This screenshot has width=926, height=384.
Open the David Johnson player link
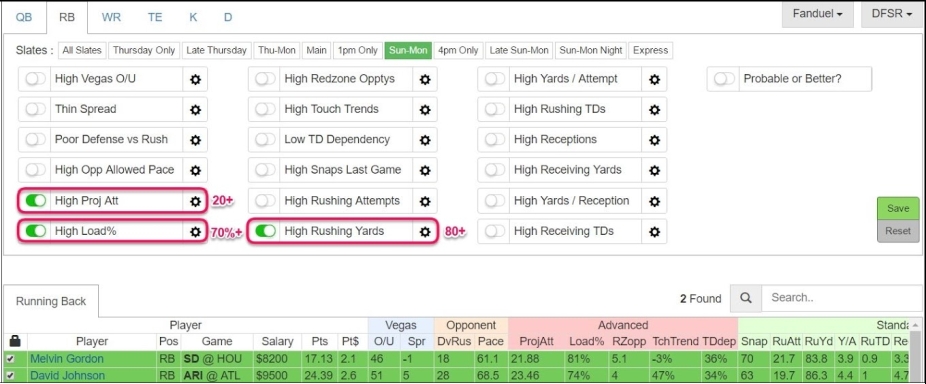pyautogui.click(x=67, y=376)
